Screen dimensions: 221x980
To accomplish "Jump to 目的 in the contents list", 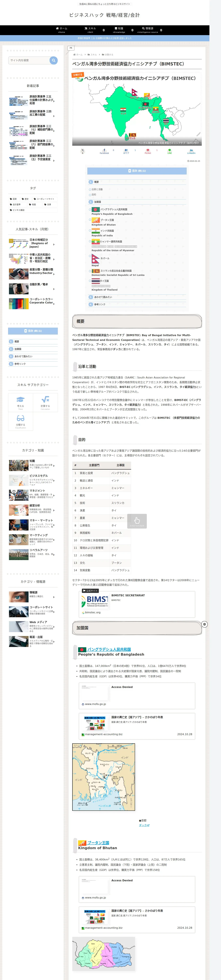I will tap(94, 195).
